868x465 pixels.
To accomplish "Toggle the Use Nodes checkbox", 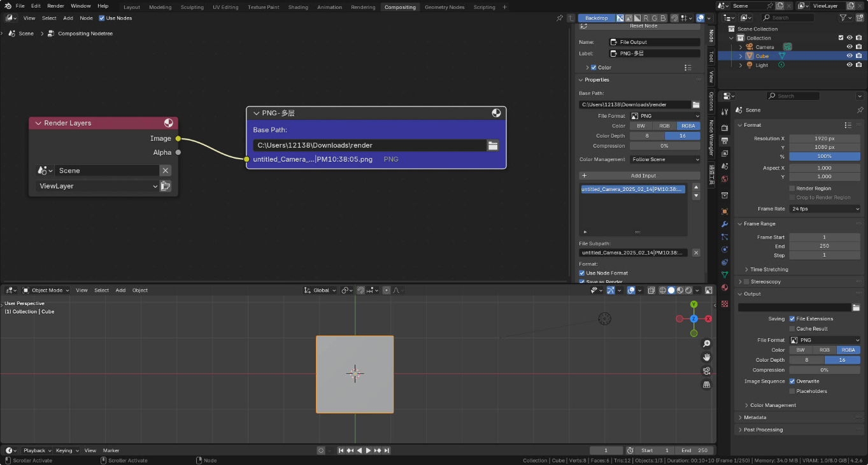I will point(102,18).
